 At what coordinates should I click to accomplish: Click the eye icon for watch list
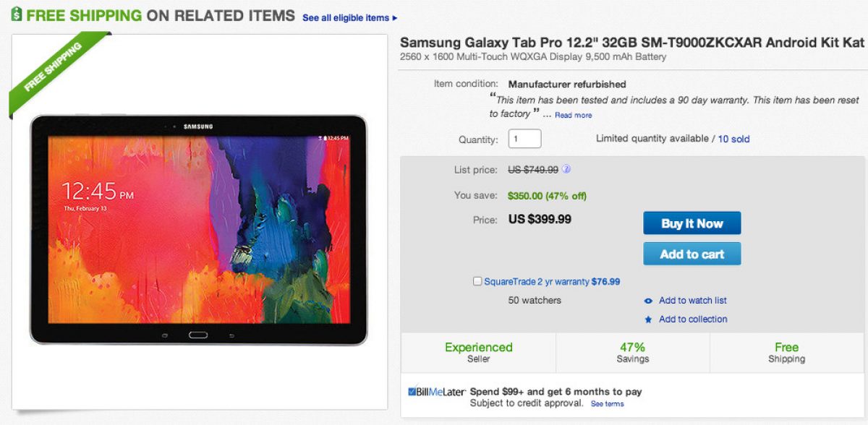(648, 301)
